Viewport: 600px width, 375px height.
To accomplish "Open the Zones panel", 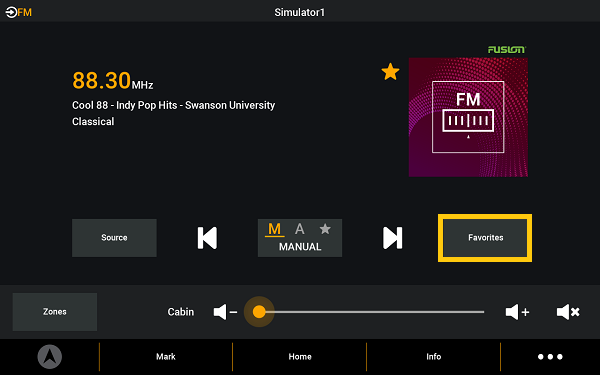I will [55, 312].
